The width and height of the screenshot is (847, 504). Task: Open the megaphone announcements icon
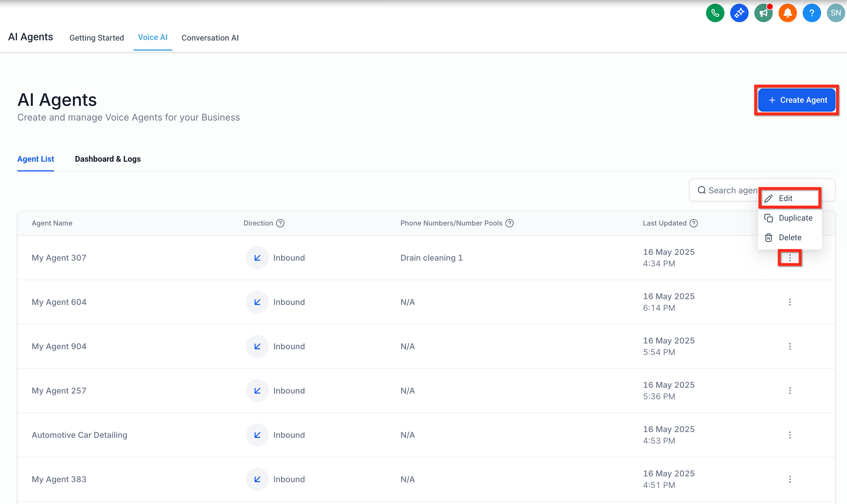pos(763,13)
